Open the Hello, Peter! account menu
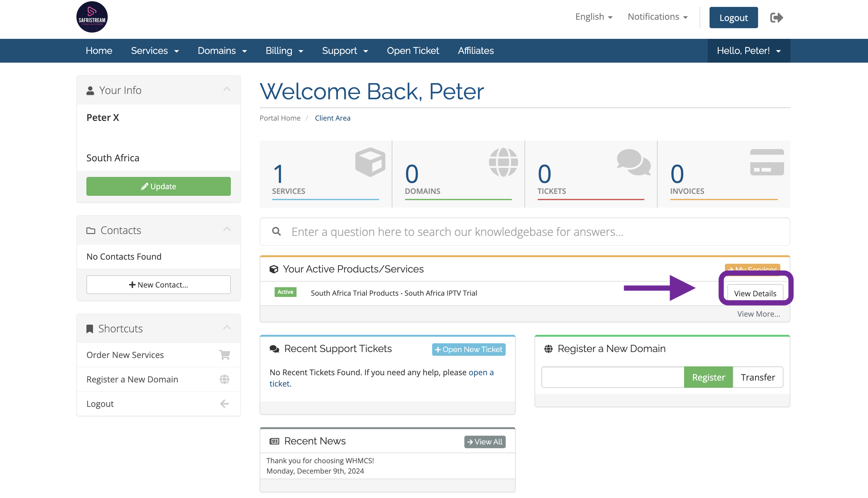Viewport: 868px width, 498px height. pyautogui.click(x=749, y=51)
